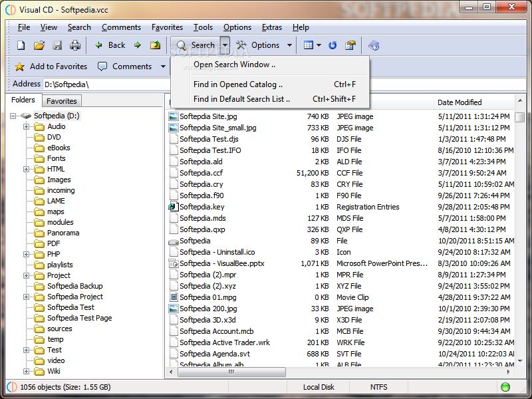Screen dimensions: 532x399
Task: Open the Extras menu
Action: [x=272, y=27]
